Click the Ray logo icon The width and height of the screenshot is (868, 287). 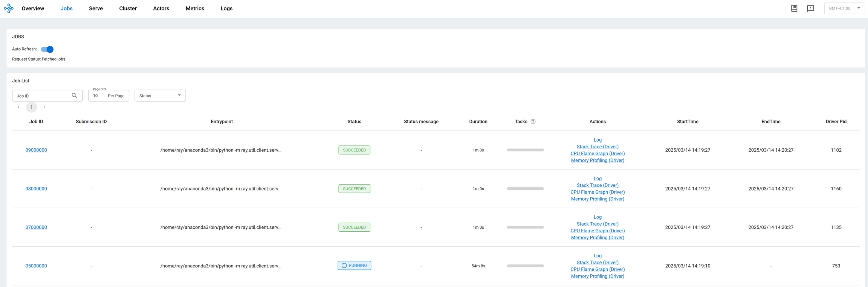tap(9, 8)
